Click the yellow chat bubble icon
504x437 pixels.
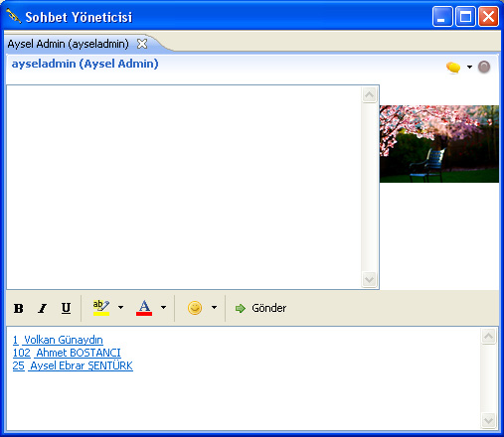[453, 68]
